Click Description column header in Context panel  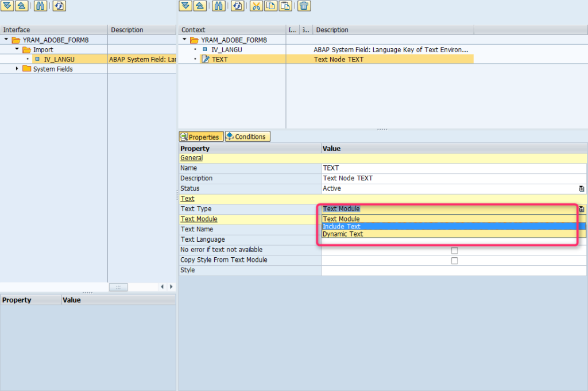(x=393, y=30)
